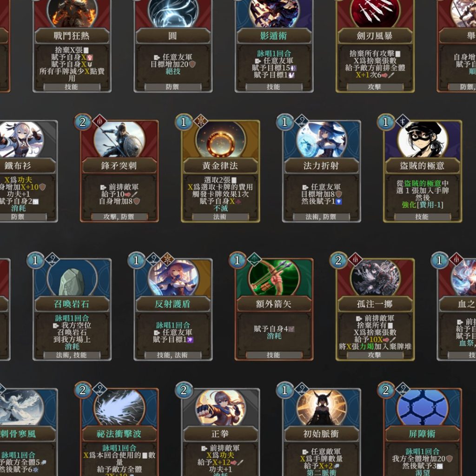476x476 pixels.
Task: Click the dagger class icon on 盜賊的極意
Action: tap(403, 121)
